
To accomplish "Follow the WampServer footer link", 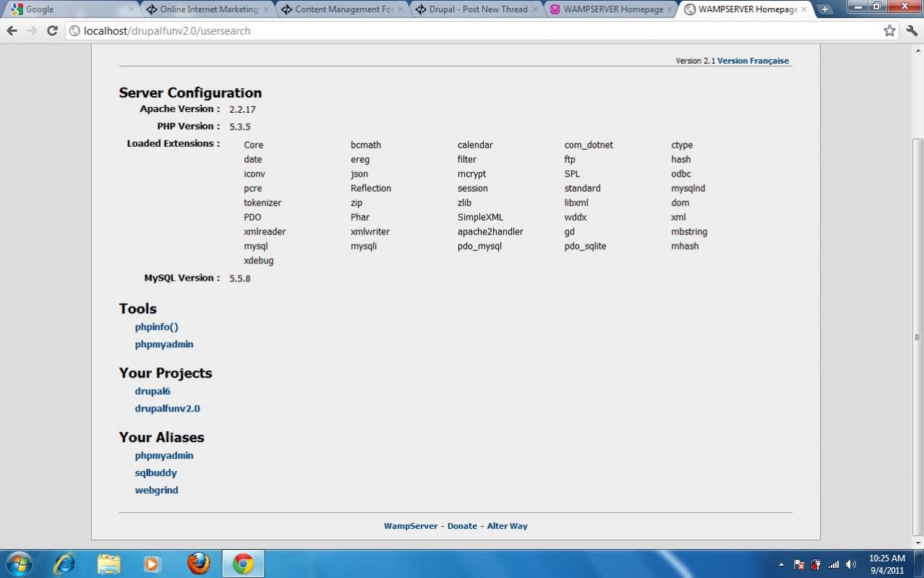I will (x=411, y=526).
